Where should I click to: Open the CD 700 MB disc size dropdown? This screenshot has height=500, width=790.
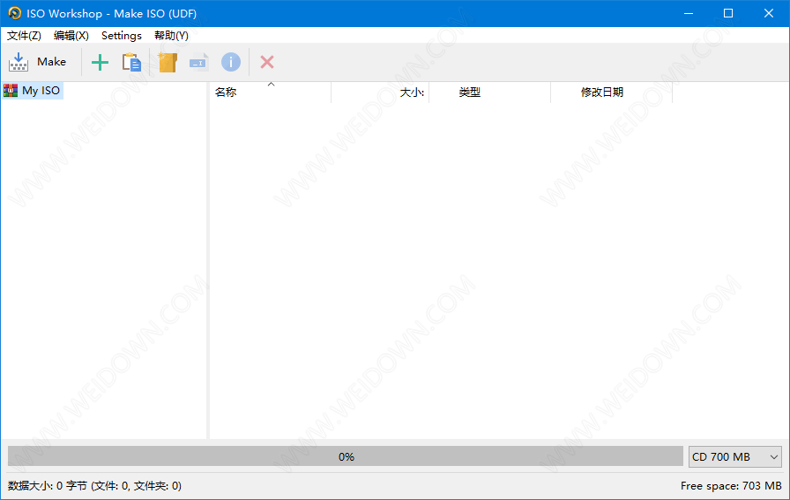[x=735, y=457]
